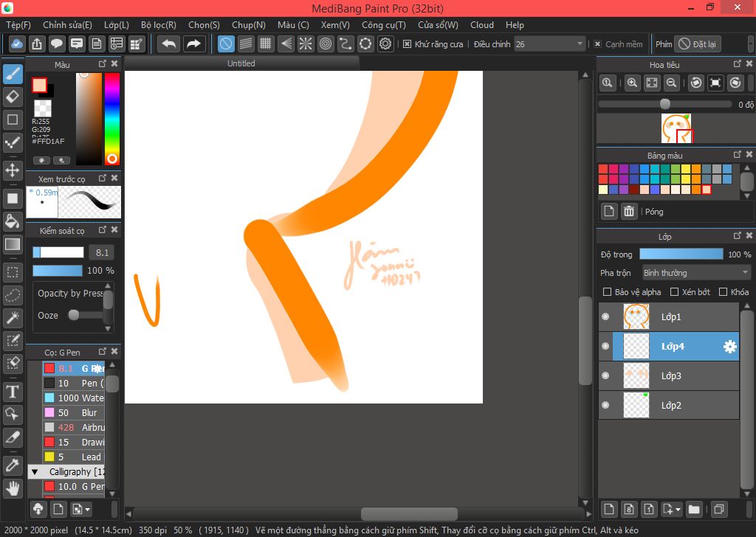Open new layer type dropdown arrow
The image size is (756, 537).
pos(678,510)
